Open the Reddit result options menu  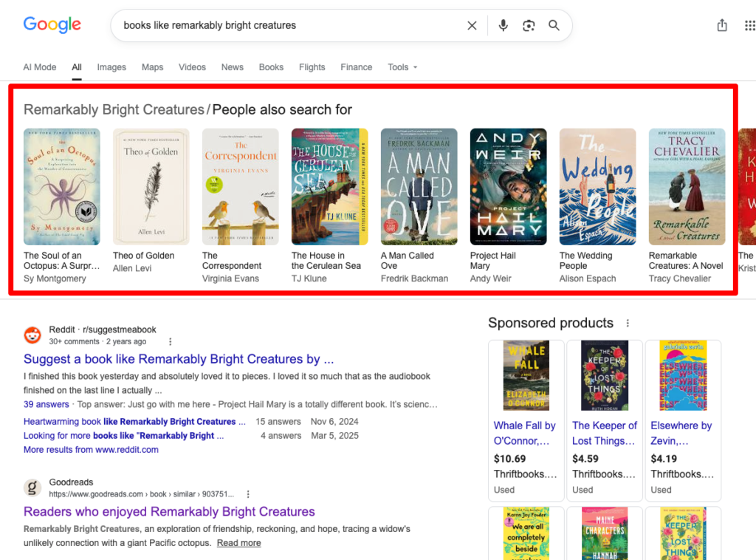click(171, 341)
